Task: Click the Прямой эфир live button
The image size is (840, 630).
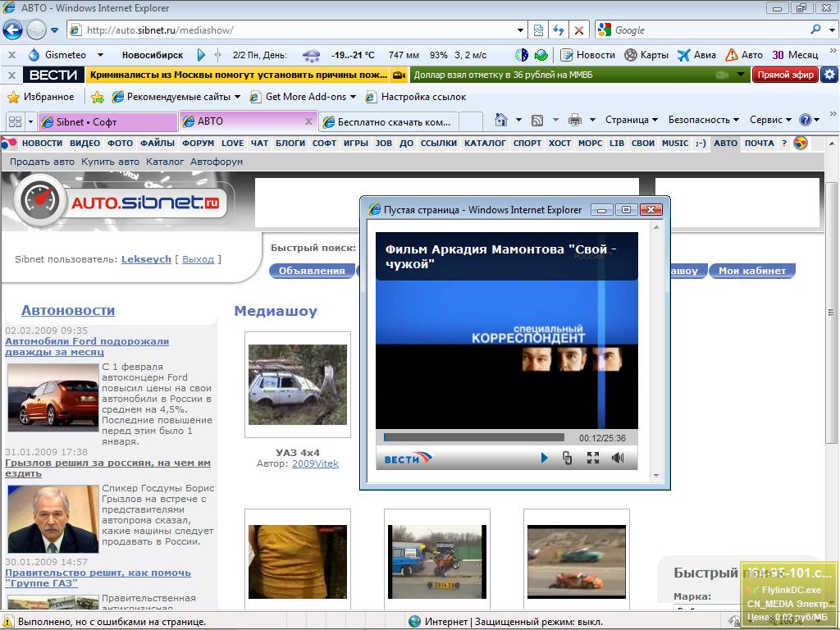Action: pos(785,75)
